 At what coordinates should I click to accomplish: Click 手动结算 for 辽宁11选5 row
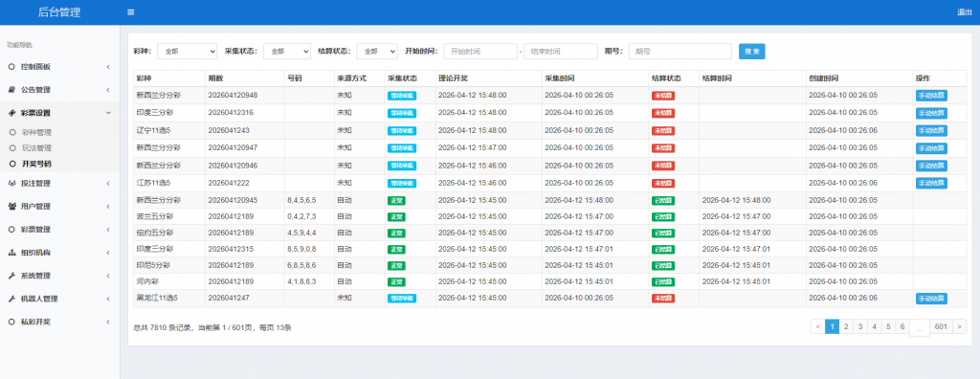coord(931,131)
